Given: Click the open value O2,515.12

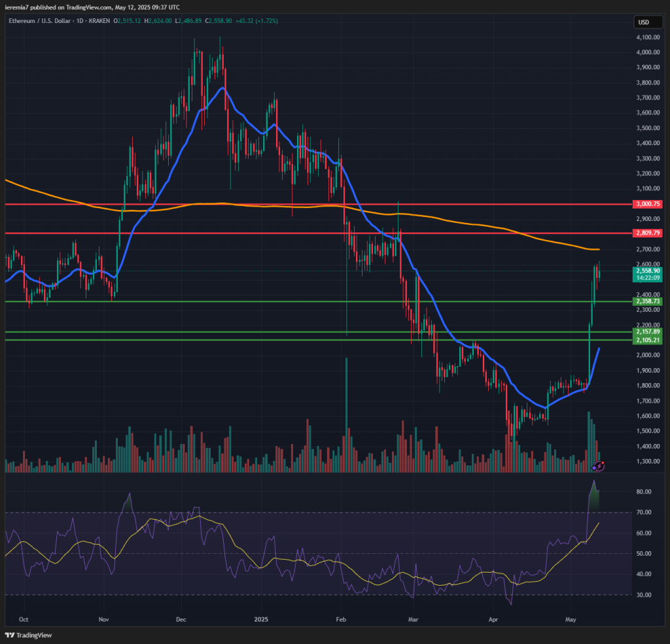Looking at the screenshot, I should pyautogui.click(x=127, y=20).
